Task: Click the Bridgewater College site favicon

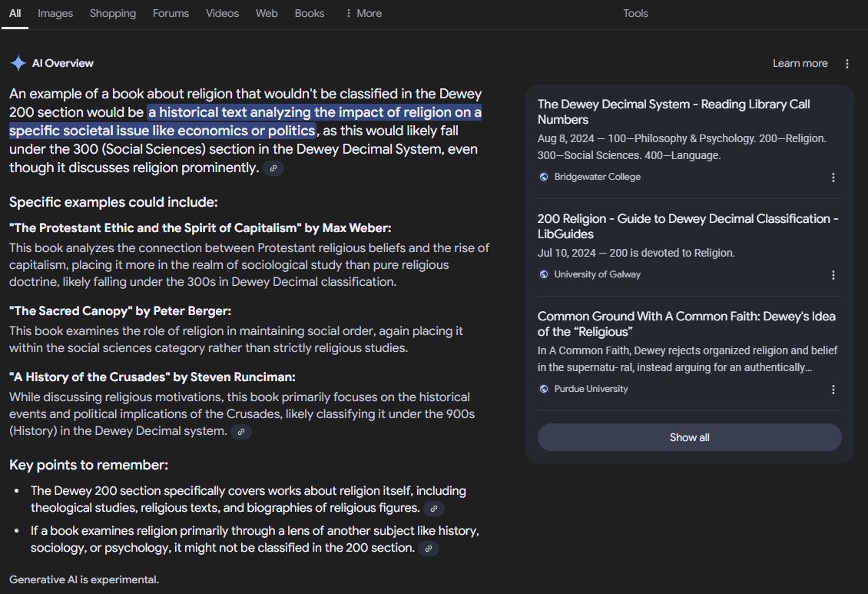Action: click(x=544, y=176)
